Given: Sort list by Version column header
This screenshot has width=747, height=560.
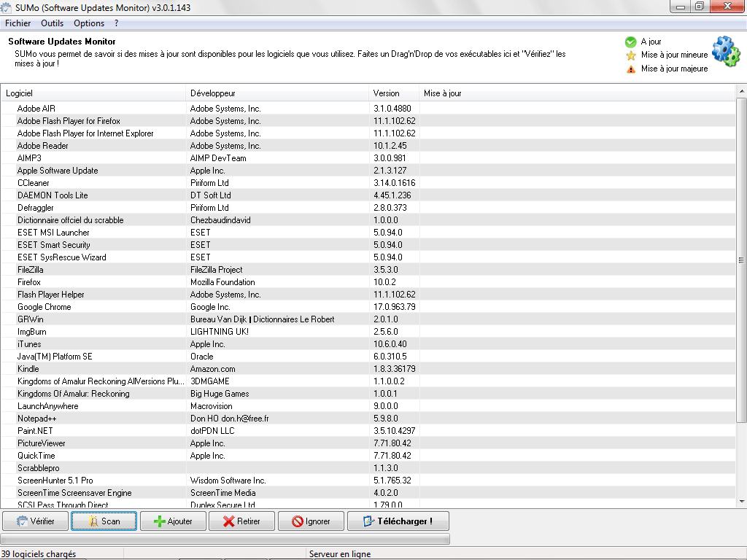Looking at the screenshot, I should point(394,93).
